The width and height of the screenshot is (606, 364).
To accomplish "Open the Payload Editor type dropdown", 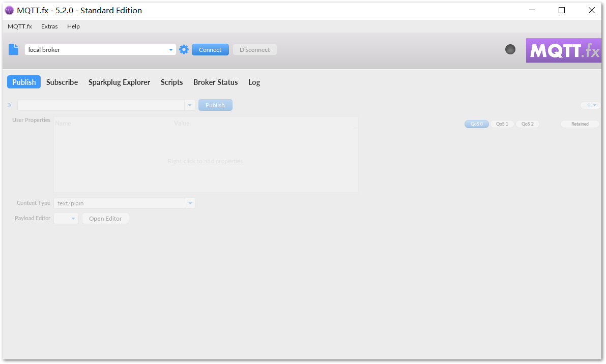I will [x=66, y=219].
